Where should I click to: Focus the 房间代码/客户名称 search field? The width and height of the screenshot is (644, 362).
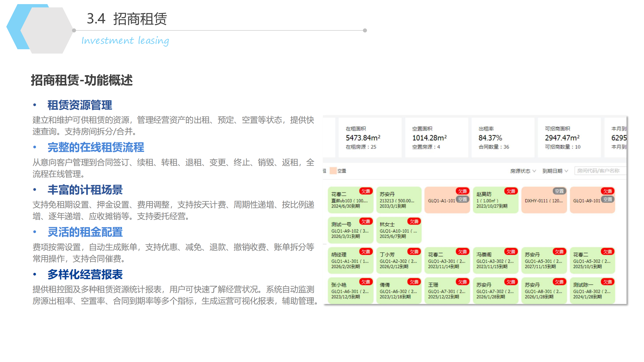click(600, 171)
